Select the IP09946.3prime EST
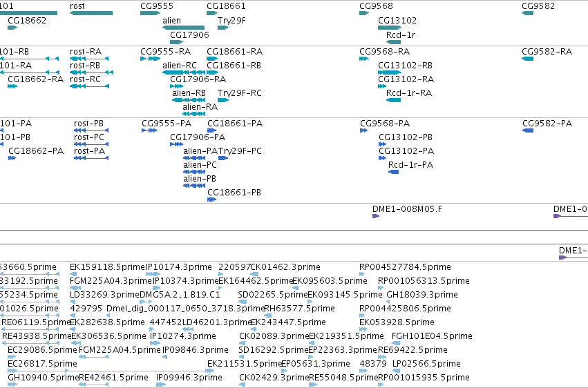Image resolution: width=588 pixels, height=388 pixels. tap(189, 378)
